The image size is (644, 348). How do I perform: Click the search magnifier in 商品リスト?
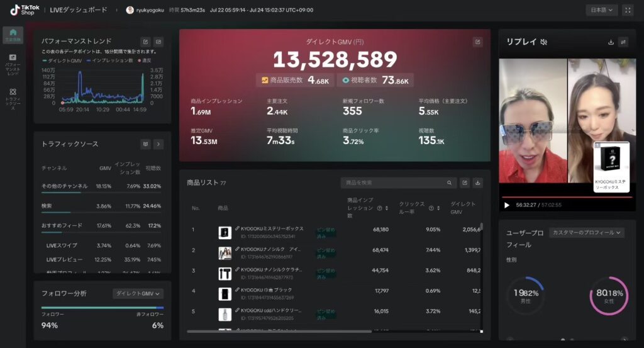(449, 183)
